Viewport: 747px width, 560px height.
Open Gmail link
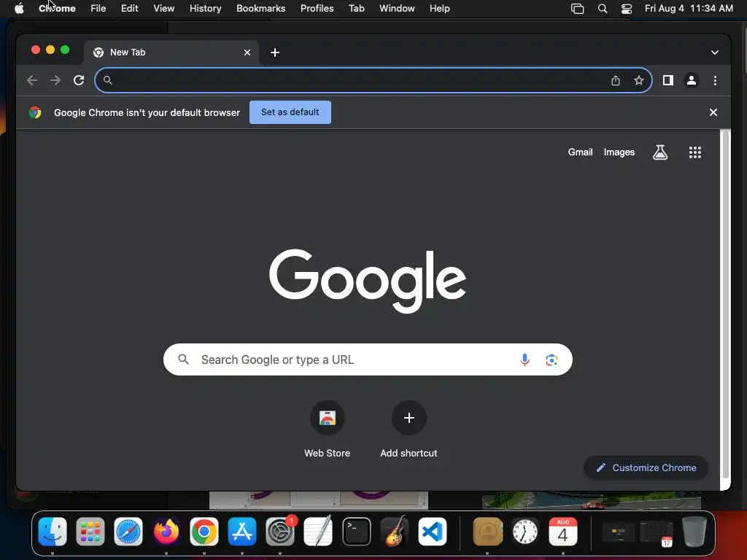coord(580,152)
